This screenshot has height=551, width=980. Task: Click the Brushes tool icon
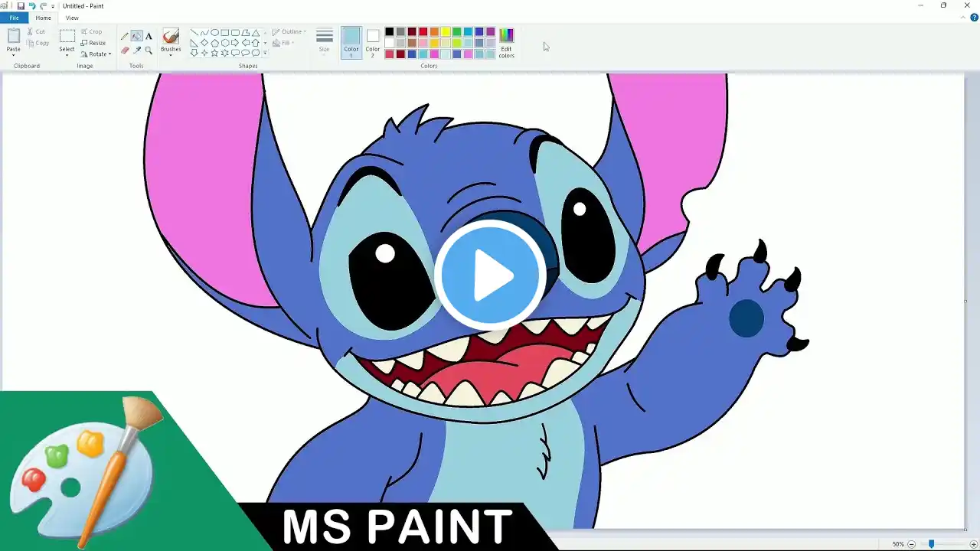point(171,37)
